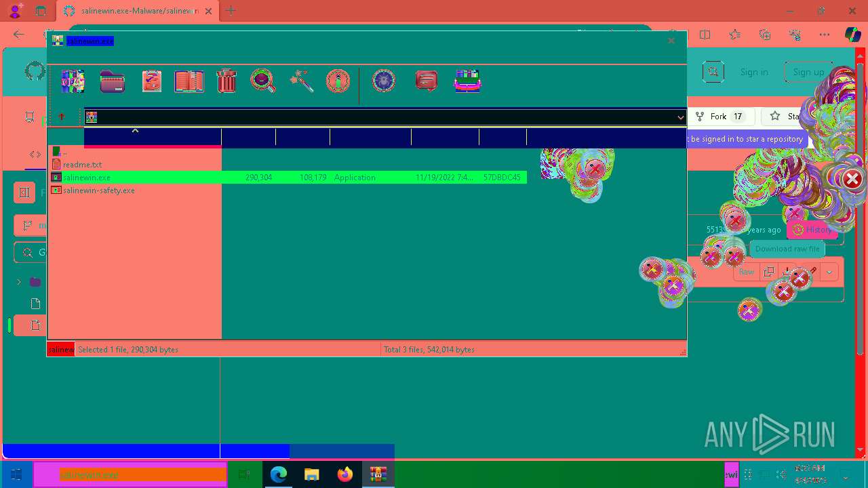
Task: Click the 290,304 size cell
Action: pyautogui.click(x=259, y=178)
